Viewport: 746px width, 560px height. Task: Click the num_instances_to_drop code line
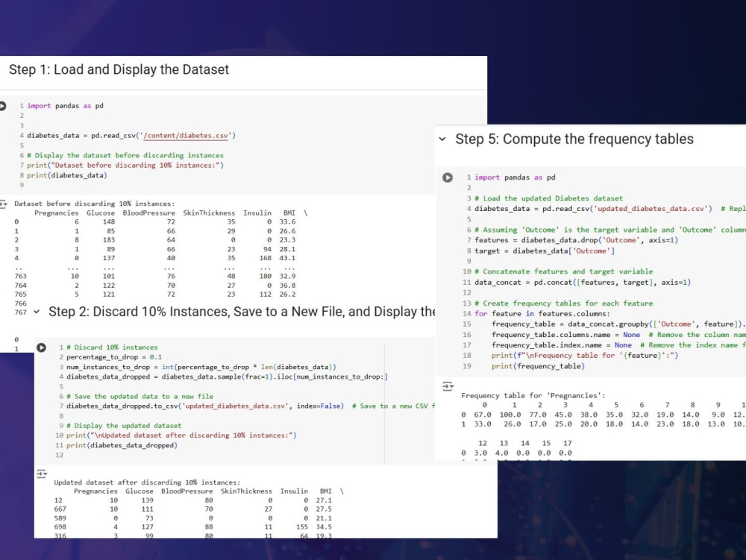(x=201, y=367)
